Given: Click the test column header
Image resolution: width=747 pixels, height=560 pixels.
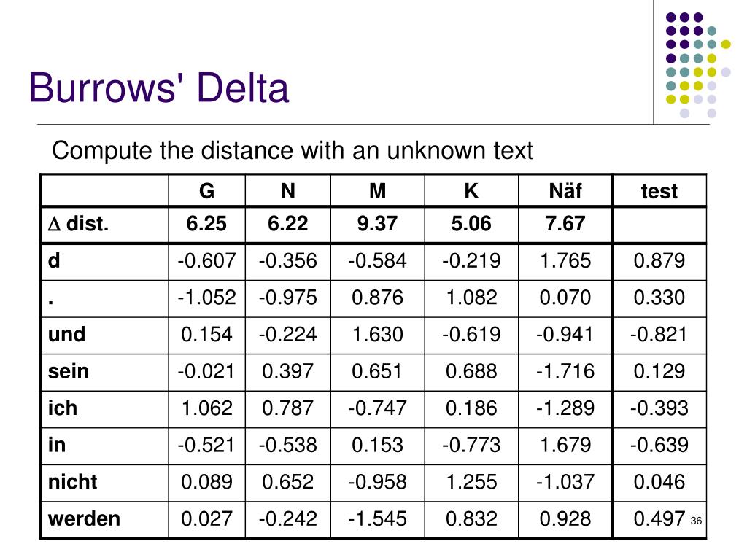Looking at the screenshot, I should 659,192.
